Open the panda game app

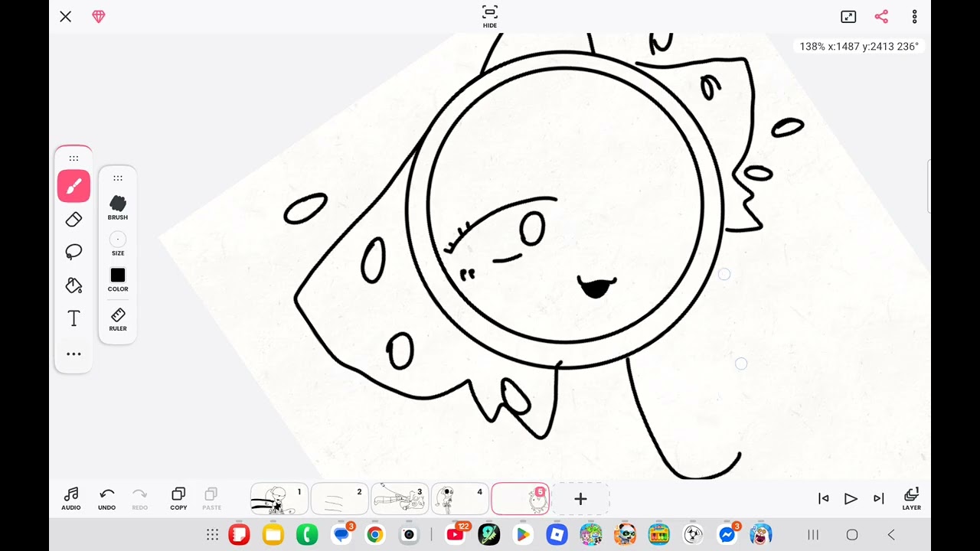(625, 535)
